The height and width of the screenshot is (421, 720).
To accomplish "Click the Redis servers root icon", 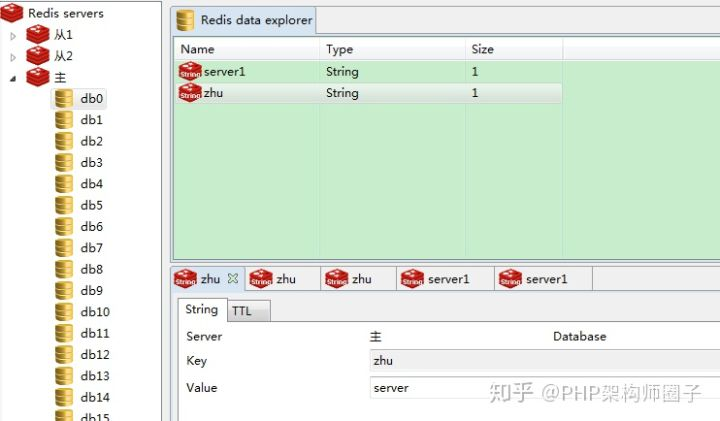I will point(12,13).
